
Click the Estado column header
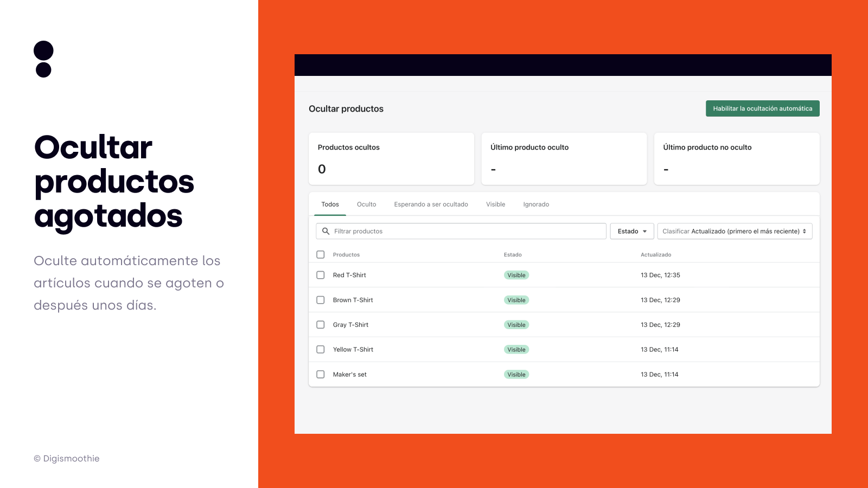(513, 254)
